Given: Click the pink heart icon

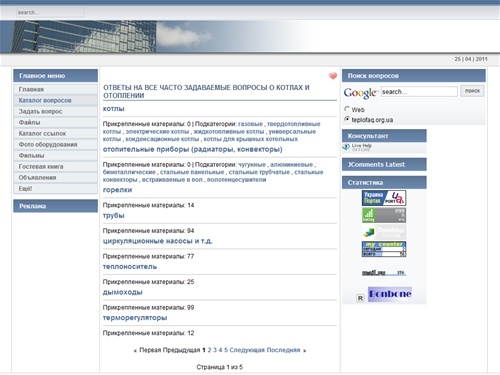Looking at the screenshot, I should 333,76.
